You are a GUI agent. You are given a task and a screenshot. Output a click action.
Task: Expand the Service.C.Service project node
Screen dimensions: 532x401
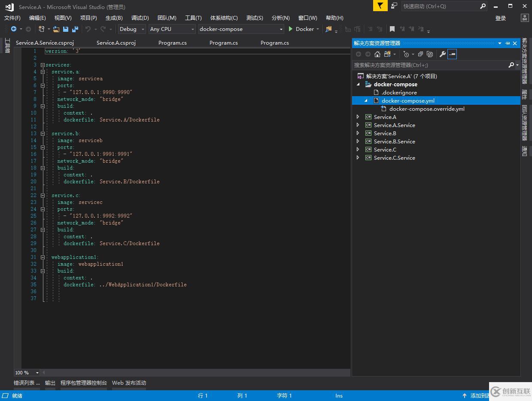pos(358,158)
